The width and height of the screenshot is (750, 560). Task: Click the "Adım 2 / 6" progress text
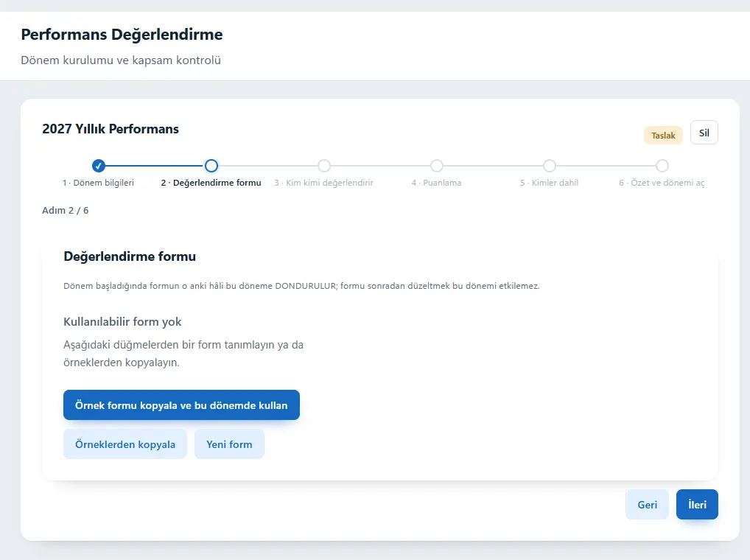[x=66, y=211]
